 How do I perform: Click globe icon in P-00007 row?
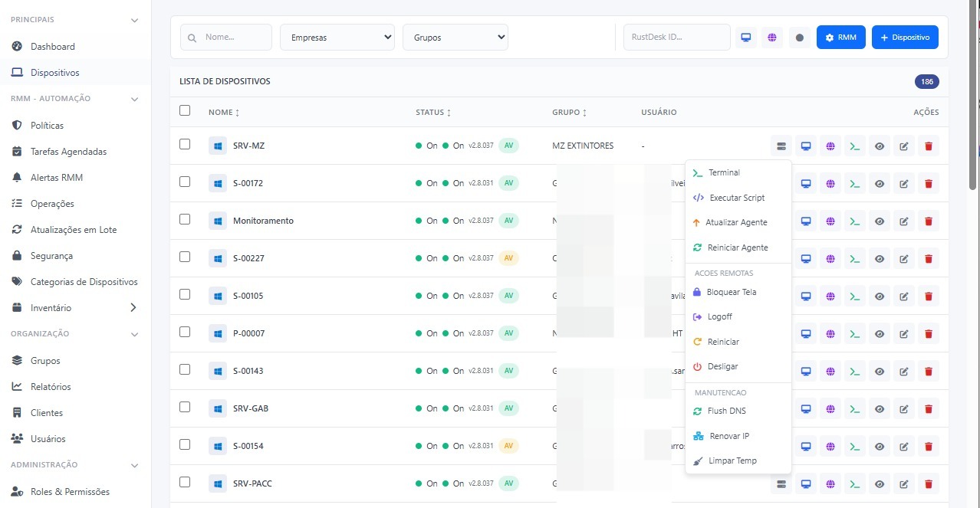click(x=830, y=333)
